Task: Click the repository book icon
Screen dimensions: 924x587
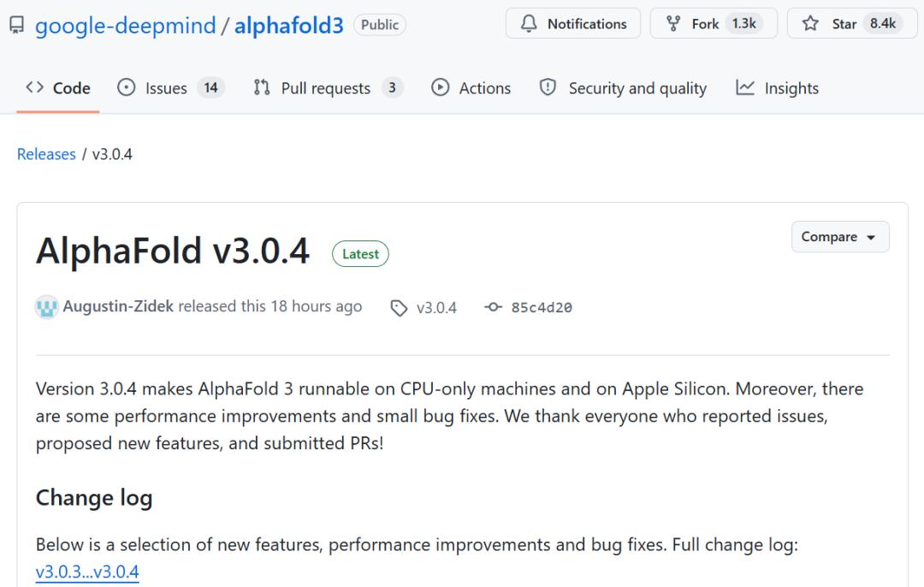Action: (17, 26)
